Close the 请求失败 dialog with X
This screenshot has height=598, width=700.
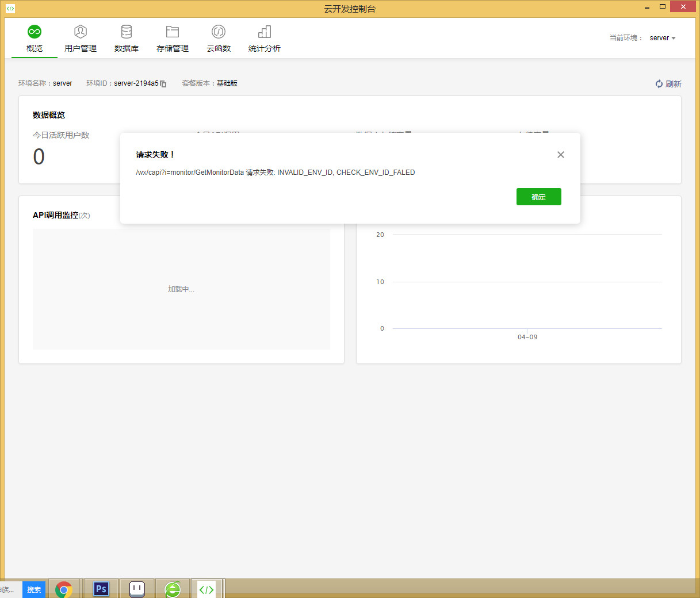coord(561,155)
